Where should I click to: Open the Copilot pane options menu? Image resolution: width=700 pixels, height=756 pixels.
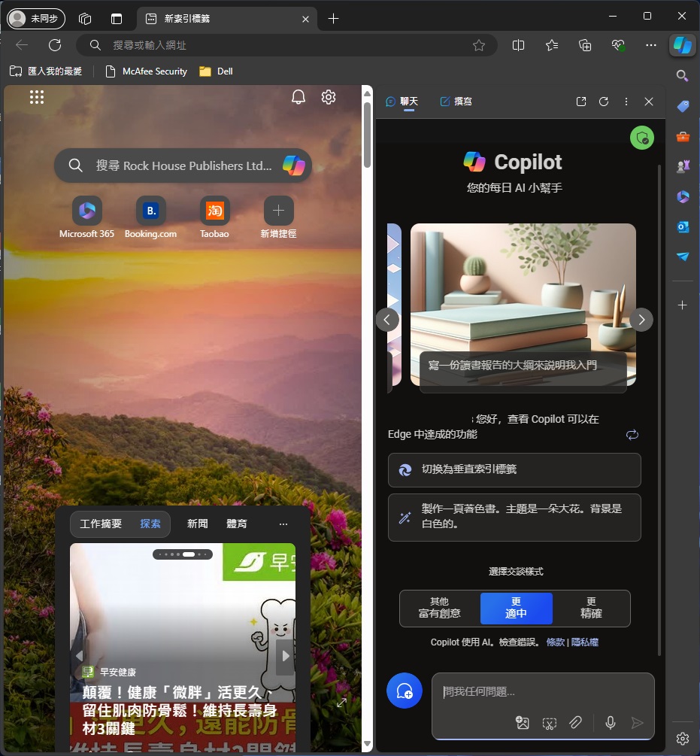pos(626,102)
